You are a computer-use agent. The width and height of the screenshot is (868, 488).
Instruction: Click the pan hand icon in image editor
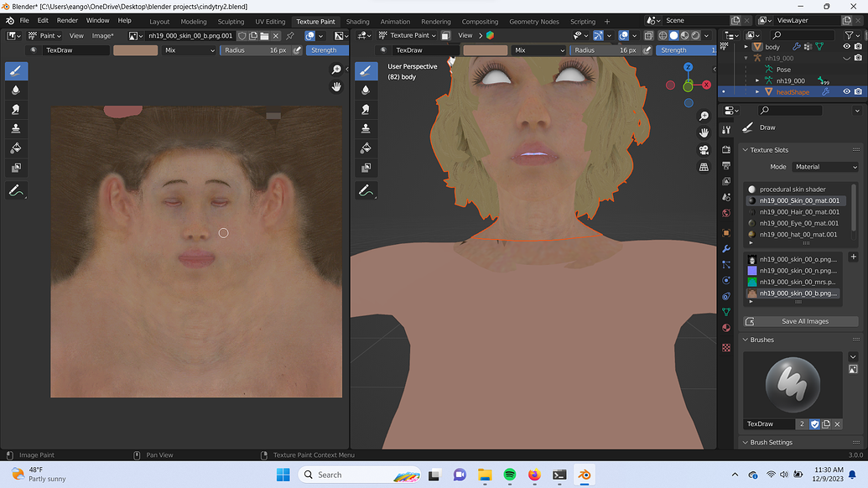point(336,87)
